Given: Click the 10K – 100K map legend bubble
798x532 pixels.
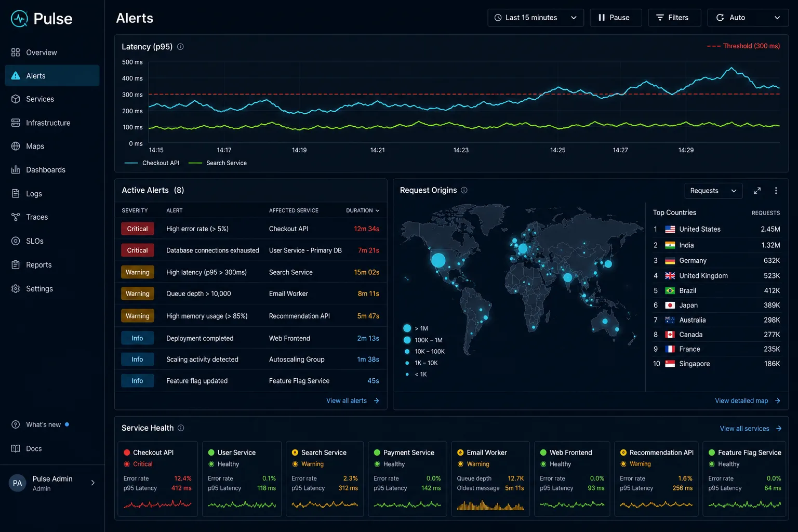Looking at the screenshot, I should tap(407, 352).
